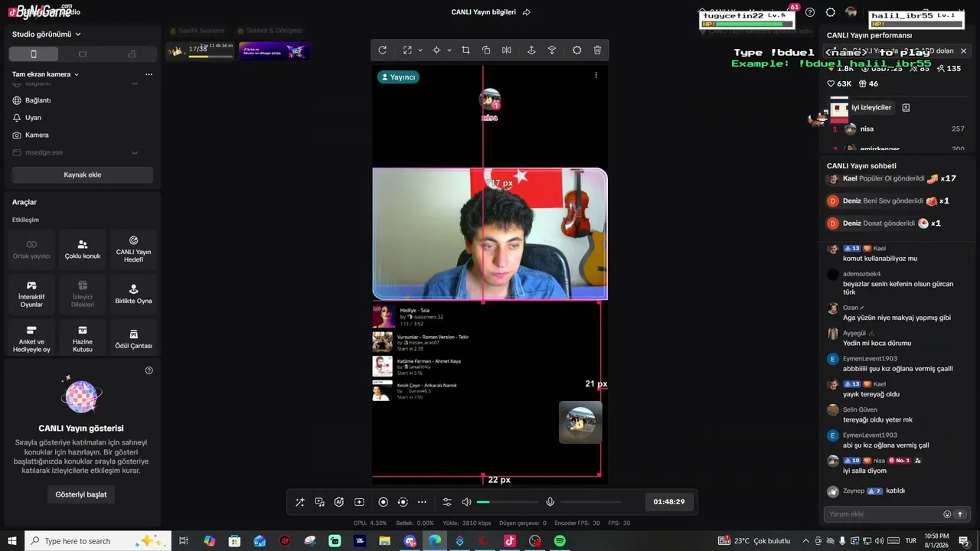Open the Ortak yayıncı tool
The image size is (980, 551).
coord(31,249)
